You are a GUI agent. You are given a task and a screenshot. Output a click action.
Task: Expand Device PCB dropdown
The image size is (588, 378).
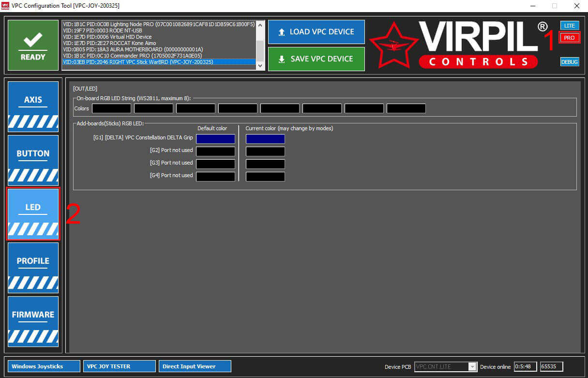[x=472, y=367]
